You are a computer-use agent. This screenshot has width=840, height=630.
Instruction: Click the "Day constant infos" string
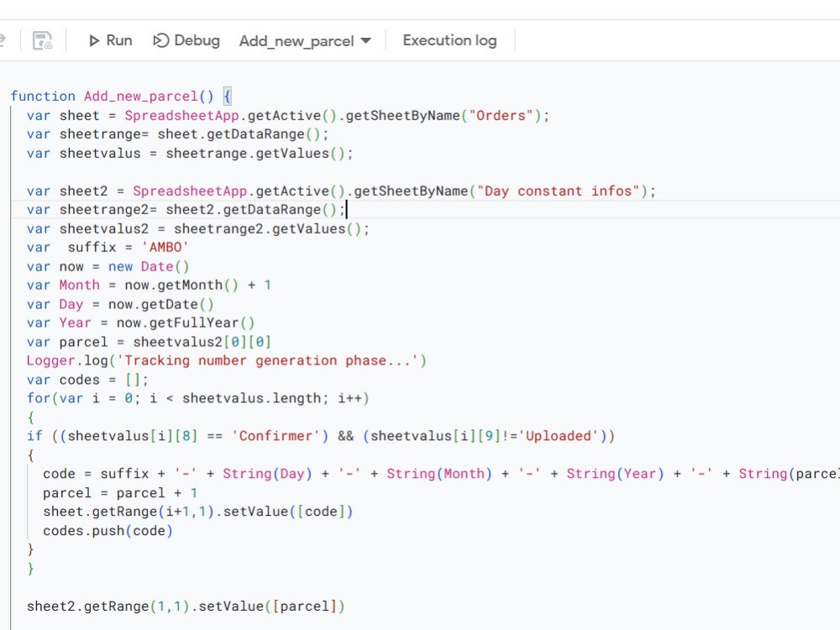559,192
